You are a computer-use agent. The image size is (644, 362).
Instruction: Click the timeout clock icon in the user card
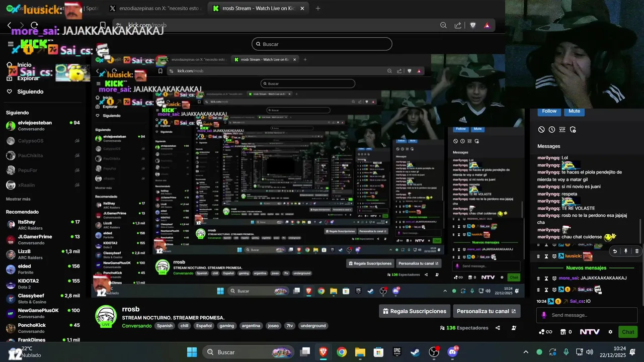pyautogui.click(x=552, y=130)
